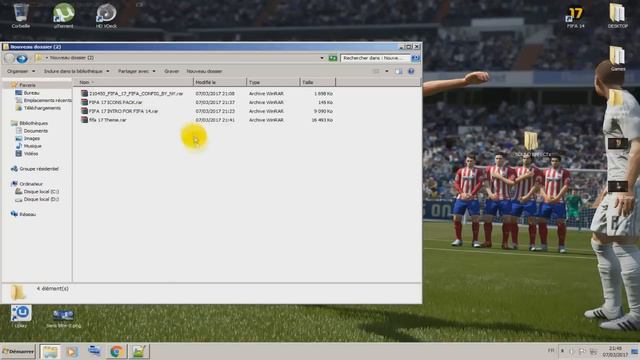Open the Documents library
Image resolution: width=640 pixels, height=360 pixels.
(32, 131)
